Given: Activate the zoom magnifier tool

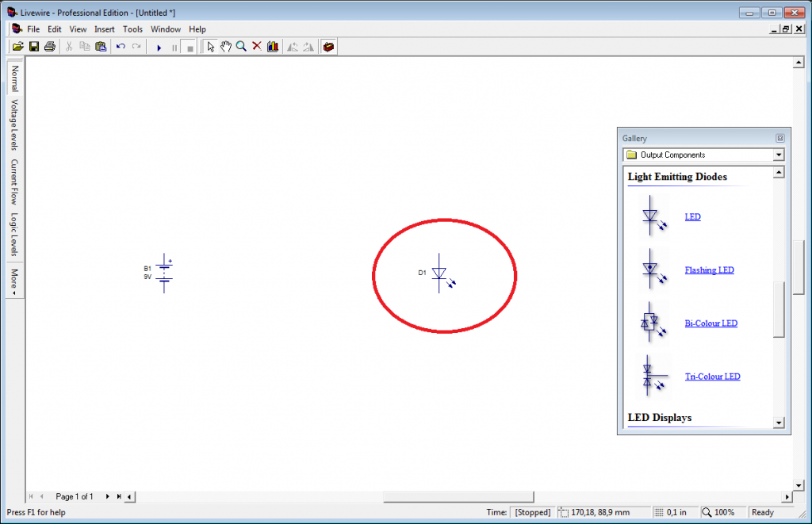Looking at the screenshot, I should pos(241,46).
